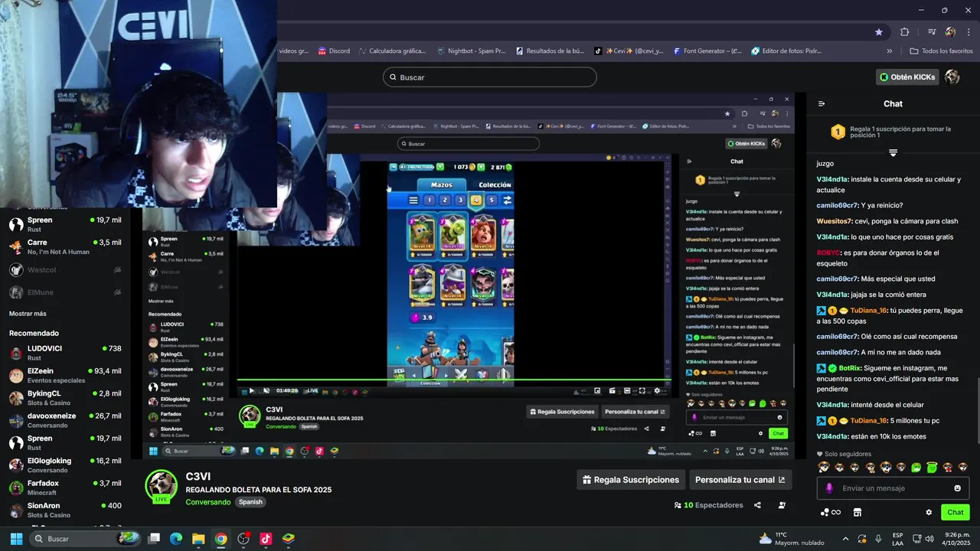
Task: Open the Windows Start menu
Action: tap(16, 539)
